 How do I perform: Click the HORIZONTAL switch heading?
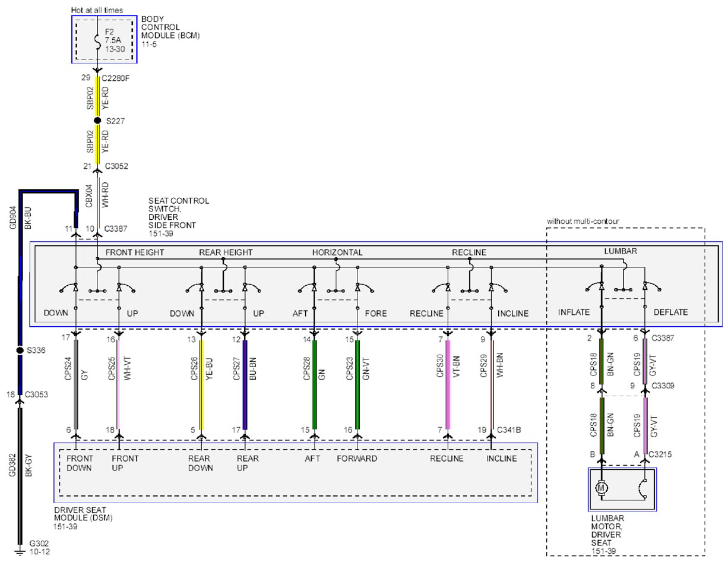click(337, 252)
